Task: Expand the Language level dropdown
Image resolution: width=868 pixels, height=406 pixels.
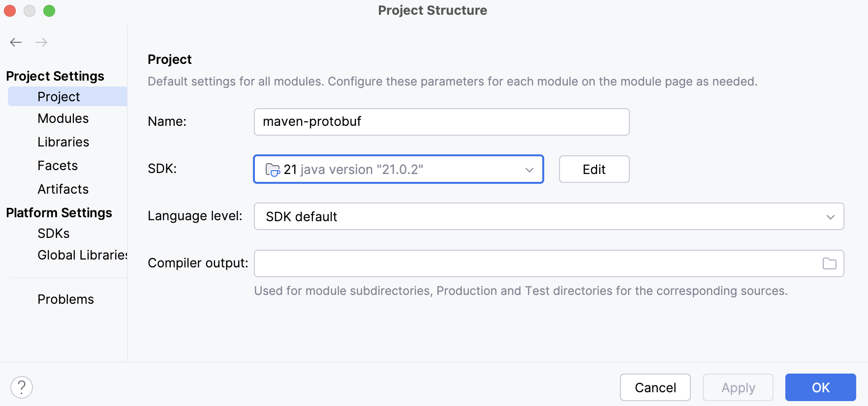Action: 831,216
